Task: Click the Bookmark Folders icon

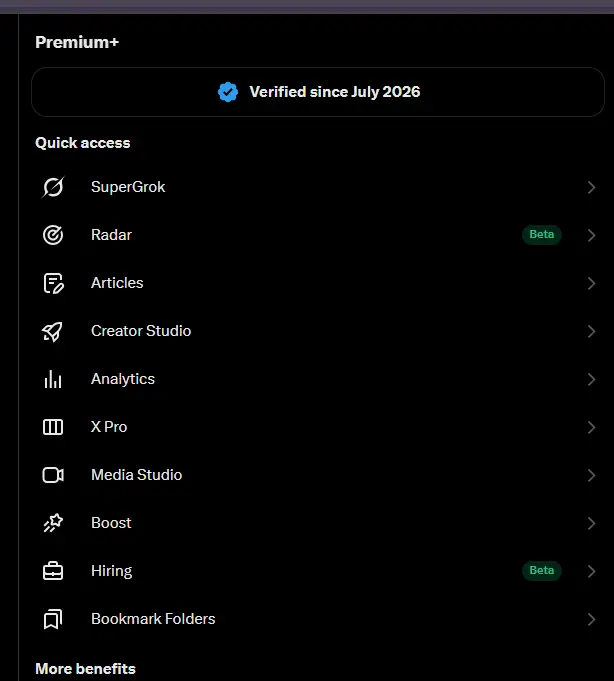Action: pos(53,619)
